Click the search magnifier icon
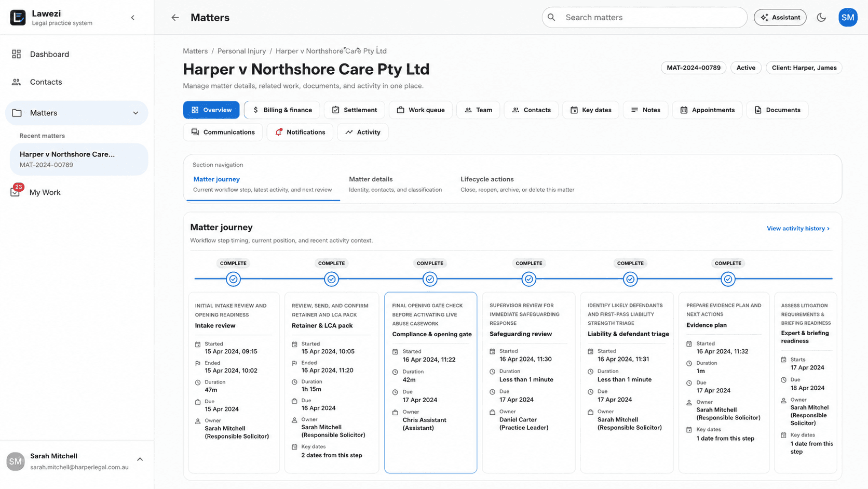 551,17
